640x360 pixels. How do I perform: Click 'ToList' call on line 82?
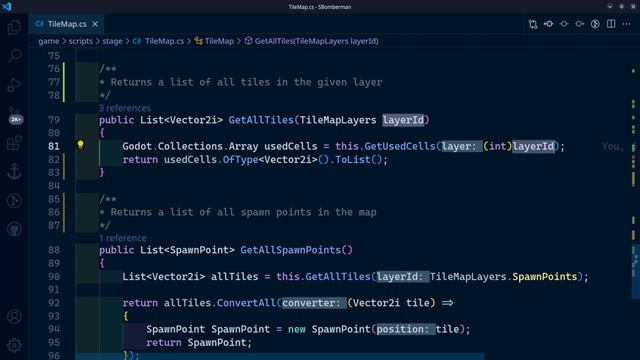pos(353,160)
